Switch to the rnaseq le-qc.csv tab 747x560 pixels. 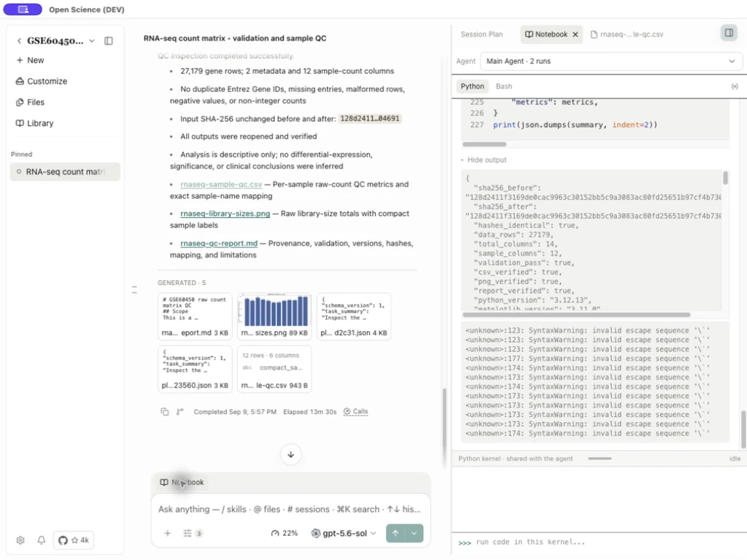[x=627, y=34]
